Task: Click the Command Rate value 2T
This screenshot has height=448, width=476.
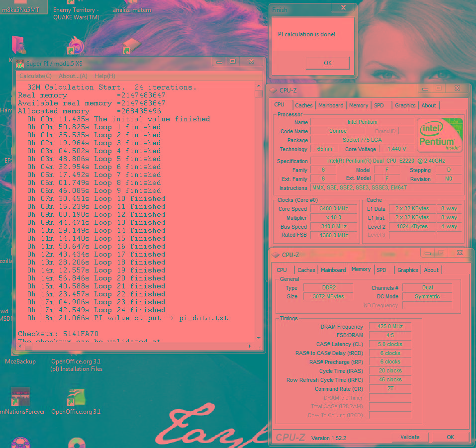Action: [390, 388]
